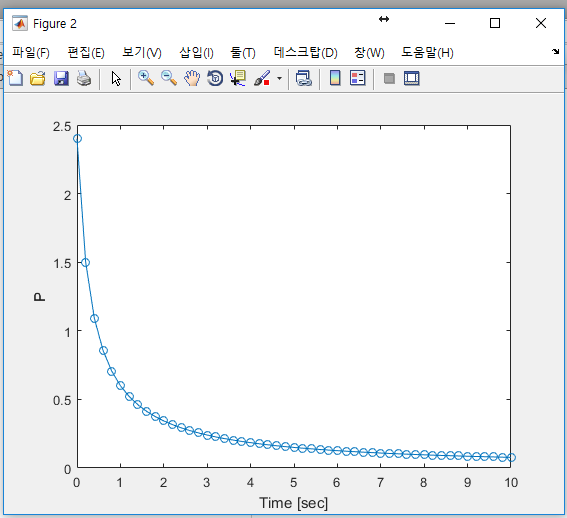The width and height of the screenshot is (567, 518).
Task: Click the x-axis tick label 10
Action: (x=511, y=482)
